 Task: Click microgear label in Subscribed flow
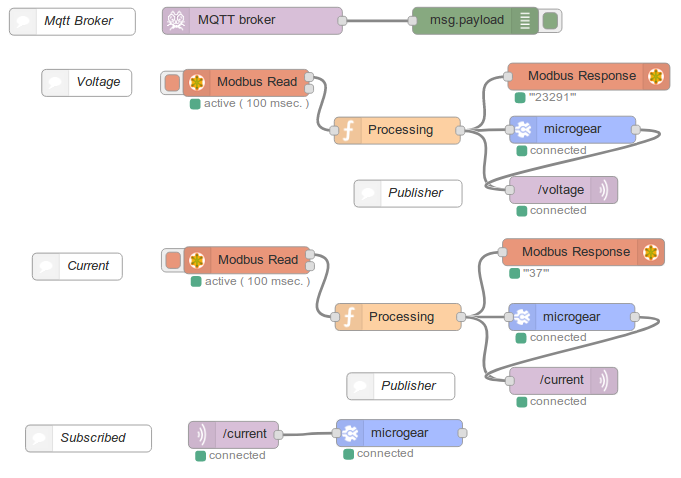[400, 433]
